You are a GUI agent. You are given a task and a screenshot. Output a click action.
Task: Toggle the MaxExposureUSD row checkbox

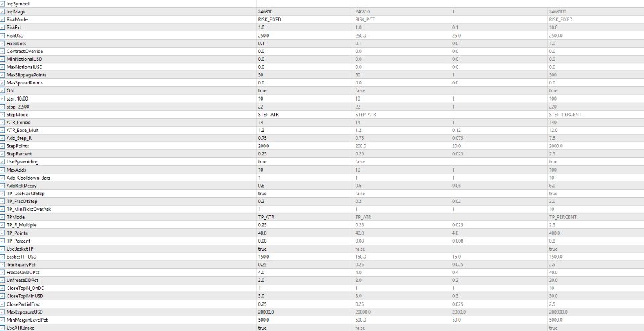coord(3,312)
